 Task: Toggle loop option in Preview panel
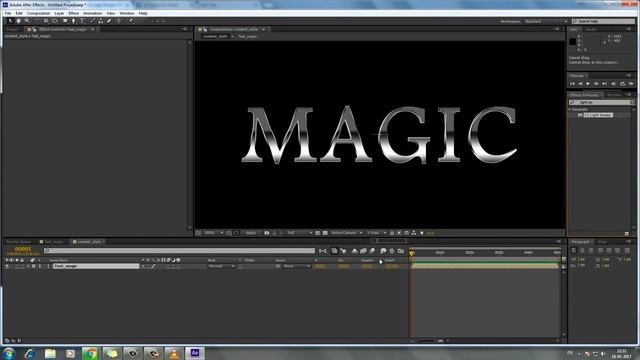click(x=622, y=84)
